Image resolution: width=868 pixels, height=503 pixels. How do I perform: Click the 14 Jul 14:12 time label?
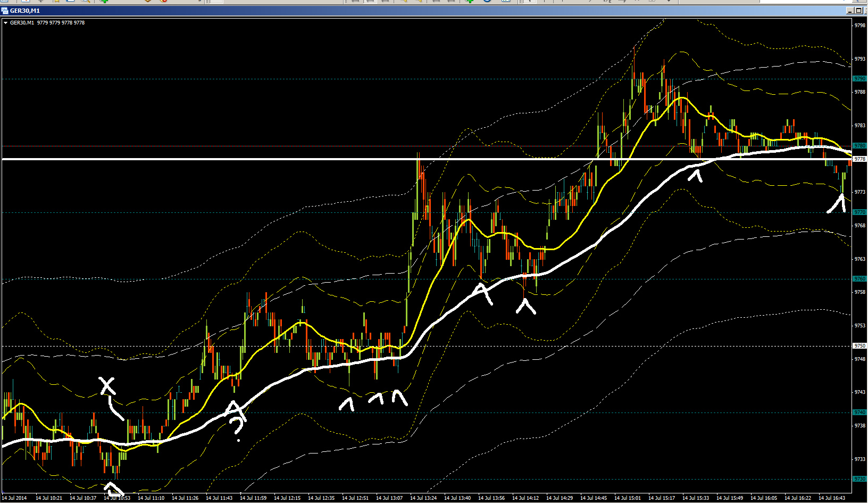coord(525,498)
